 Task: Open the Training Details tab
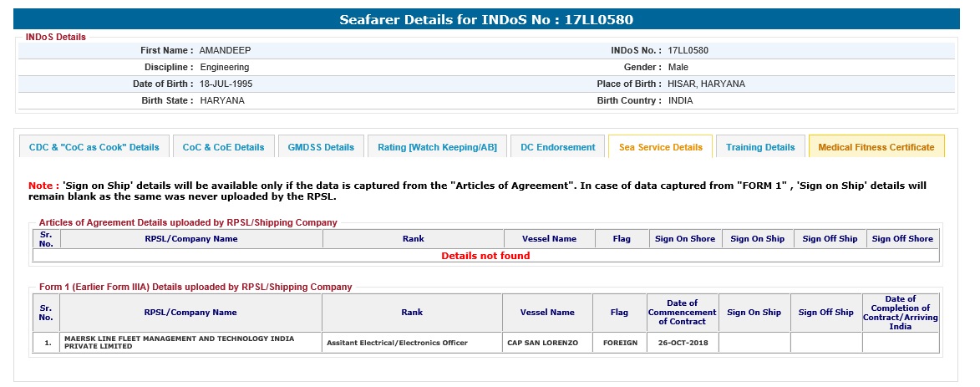pyautogui.click(x=760, y=147)
